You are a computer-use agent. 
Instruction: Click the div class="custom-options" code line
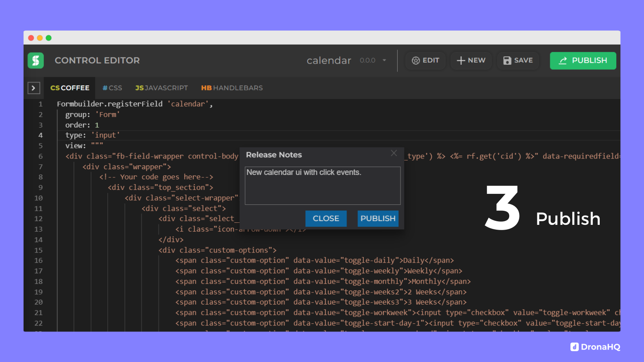click(217, 250)
